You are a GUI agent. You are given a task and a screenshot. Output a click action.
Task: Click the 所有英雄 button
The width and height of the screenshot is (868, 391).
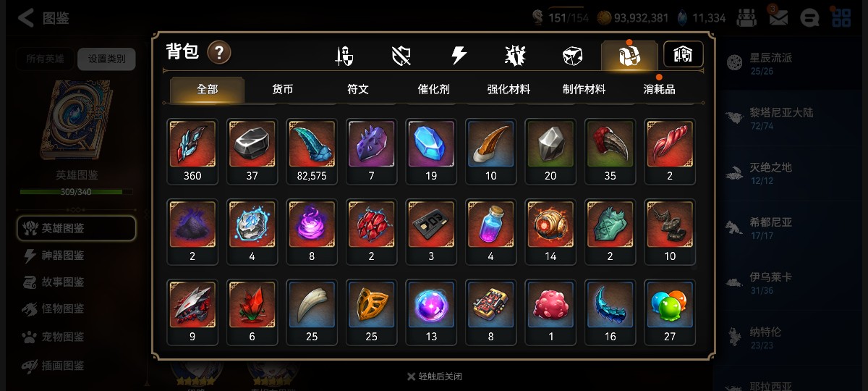(45, 59)
